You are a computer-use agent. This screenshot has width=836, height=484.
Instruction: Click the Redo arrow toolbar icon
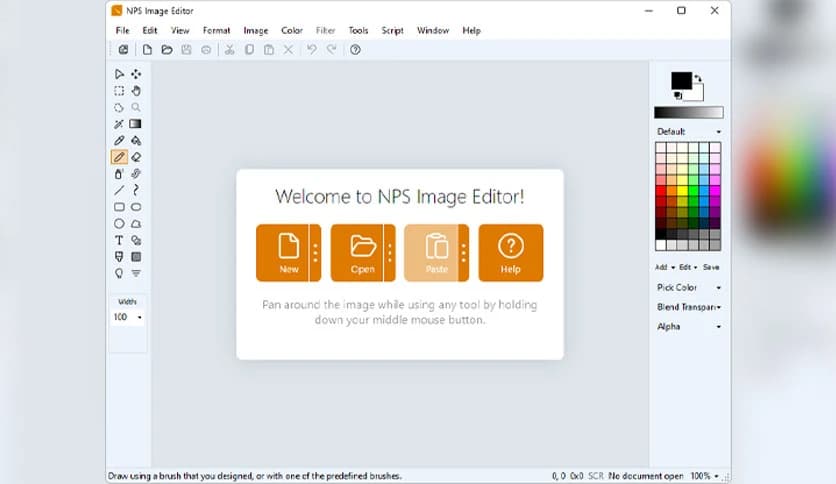[x=332, y=50]
